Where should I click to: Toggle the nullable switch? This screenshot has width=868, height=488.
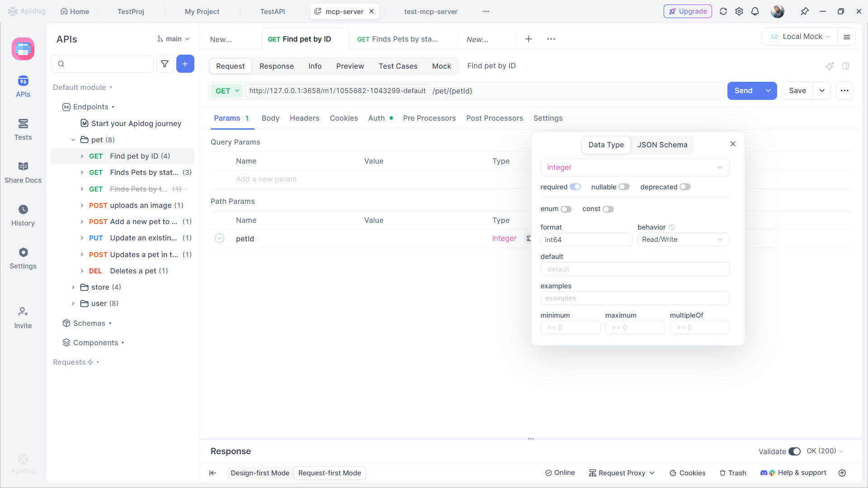pyautogui.click(x=624, y=187)
